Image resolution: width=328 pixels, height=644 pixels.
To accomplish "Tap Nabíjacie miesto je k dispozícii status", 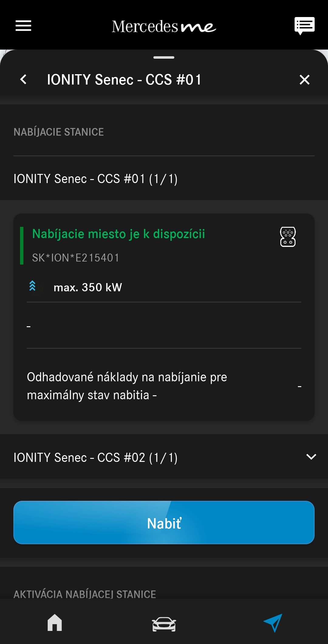I will coord(118,234).
